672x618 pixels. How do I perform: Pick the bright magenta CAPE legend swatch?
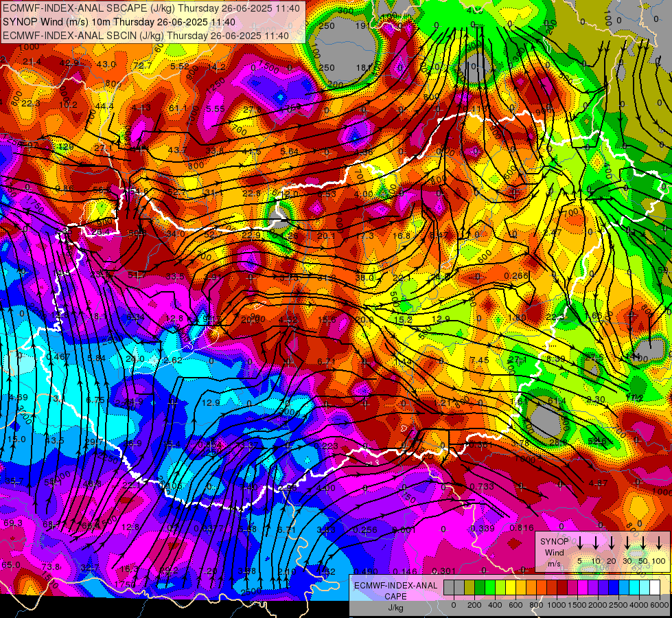click(x=583, y=588)
